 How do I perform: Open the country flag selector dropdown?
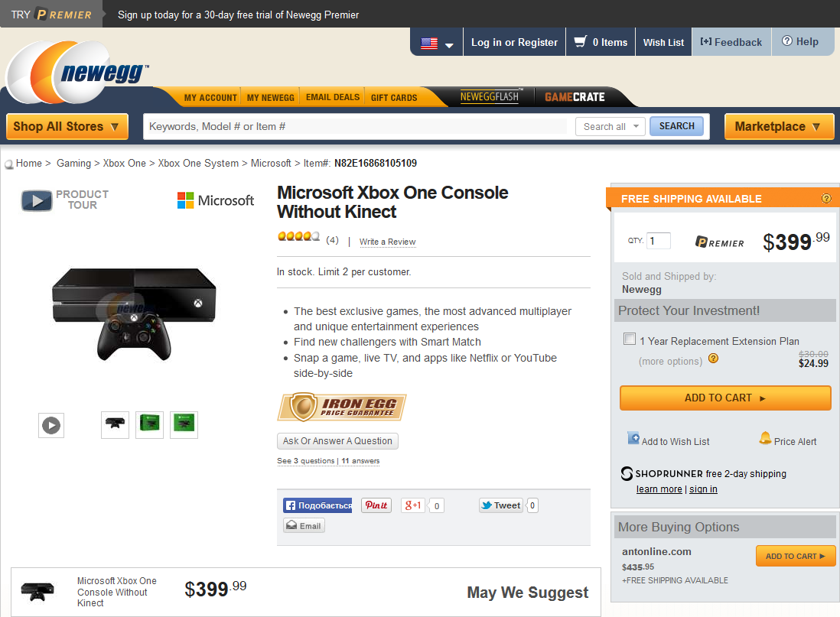click(x=437, y=43)
